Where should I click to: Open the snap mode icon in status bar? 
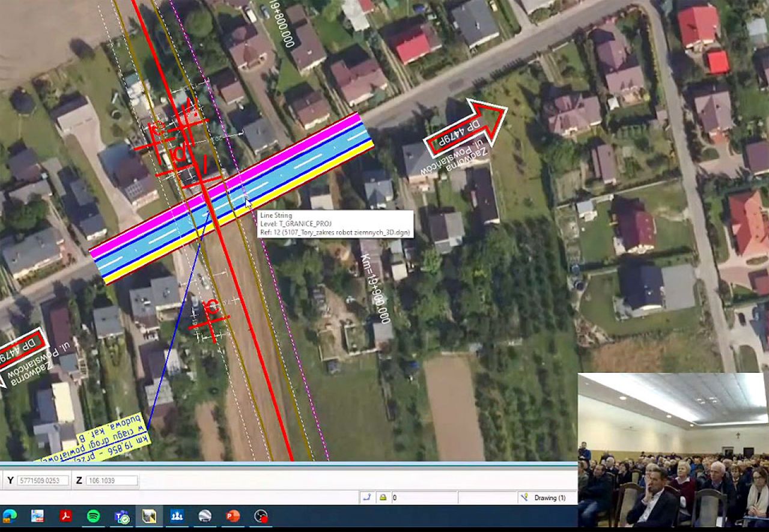[x=366, y=498]
